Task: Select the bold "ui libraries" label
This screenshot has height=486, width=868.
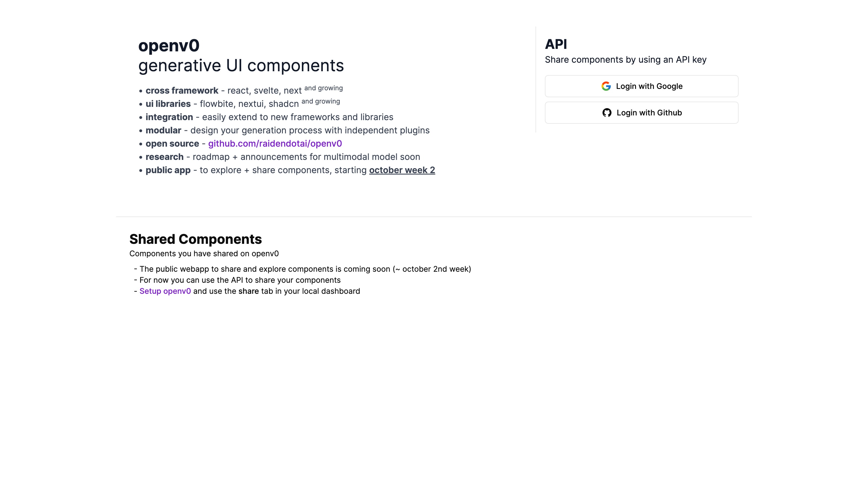Action: point(168,104)
